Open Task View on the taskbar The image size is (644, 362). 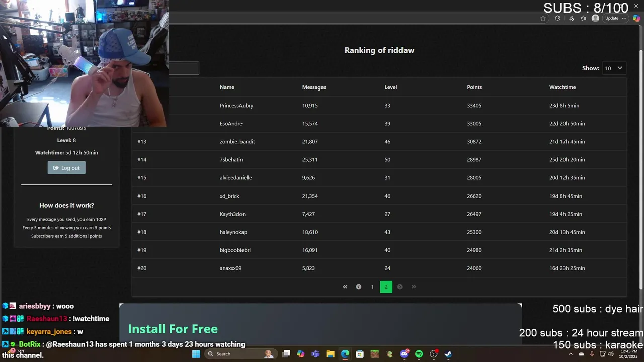286,354
